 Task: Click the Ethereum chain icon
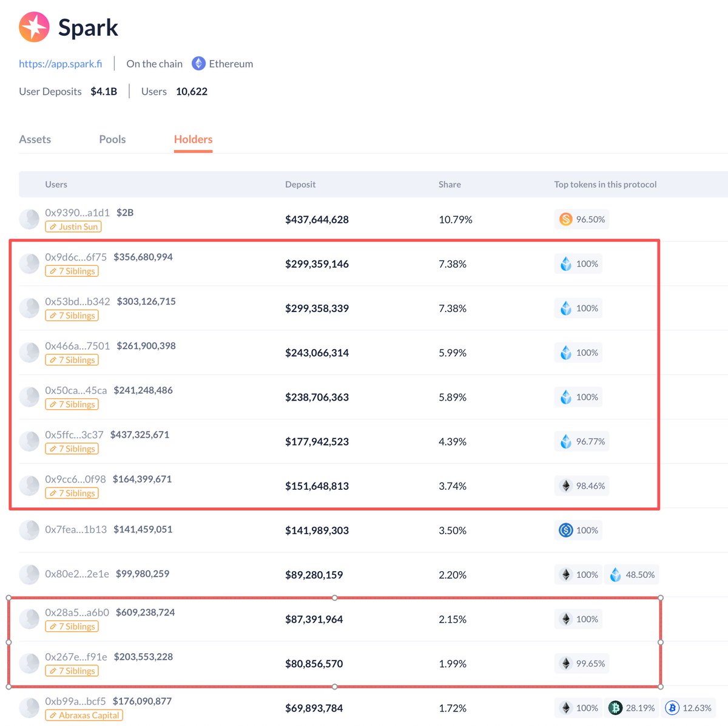(x=198, y=64)
